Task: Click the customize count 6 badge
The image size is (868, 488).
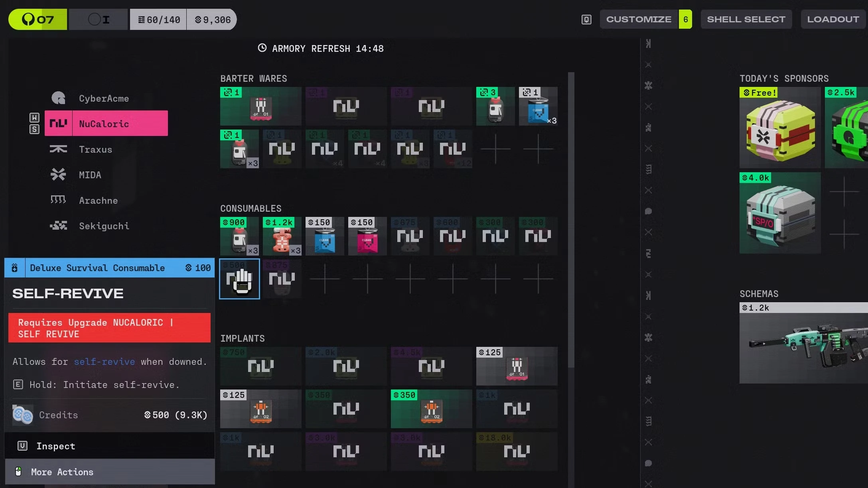Action: [x=685, y=19]
